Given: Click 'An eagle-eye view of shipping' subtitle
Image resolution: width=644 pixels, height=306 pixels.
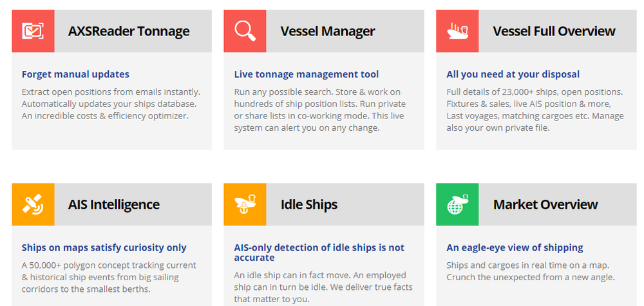Looking at the screenshot, I should pyautogui.click(x=515, y=247).
